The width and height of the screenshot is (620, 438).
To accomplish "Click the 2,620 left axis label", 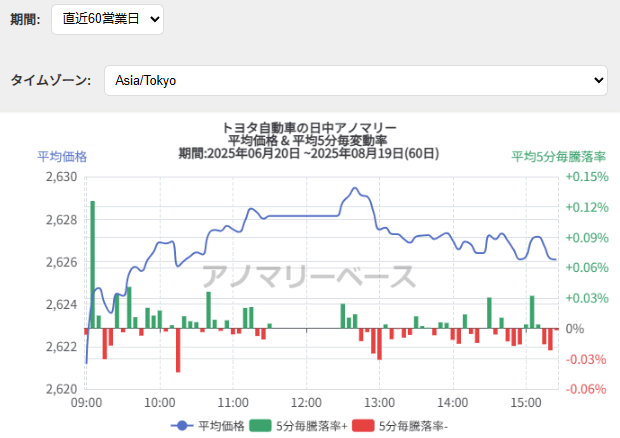I will 62,389.
